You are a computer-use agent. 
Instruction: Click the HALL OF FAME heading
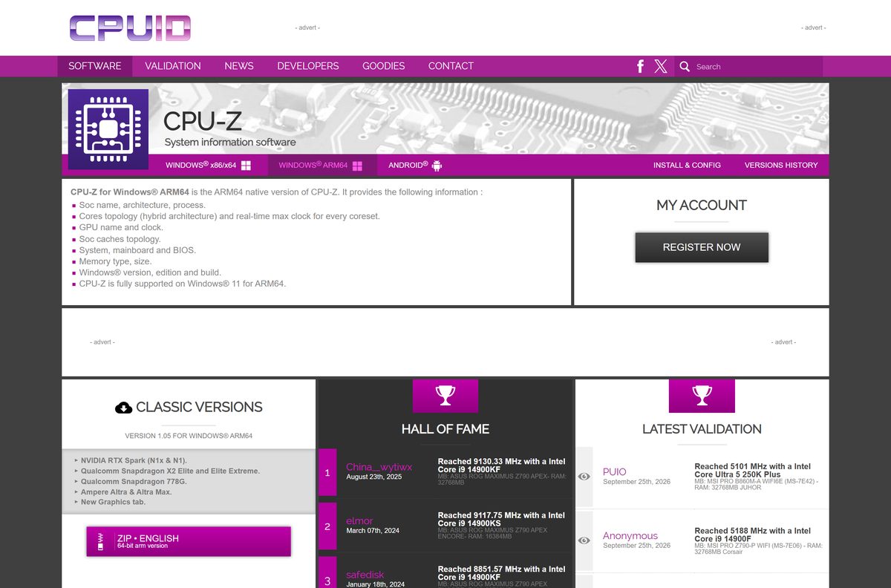446,429
